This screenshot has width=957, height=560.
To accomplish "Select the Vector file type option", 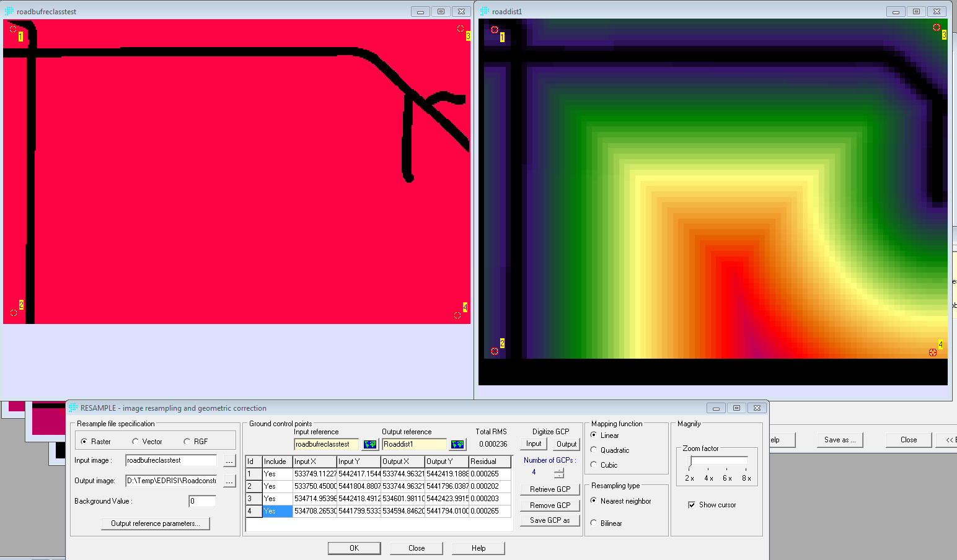I will (x=136, y=440).
